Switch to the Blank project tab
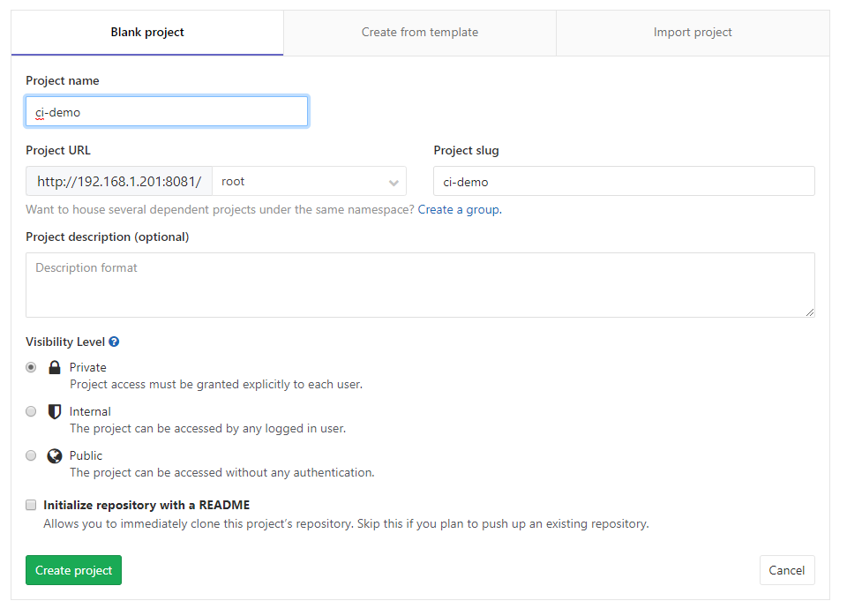Image resolution: width=847 pixels, height=616 pixels. [x=147, y=33]
